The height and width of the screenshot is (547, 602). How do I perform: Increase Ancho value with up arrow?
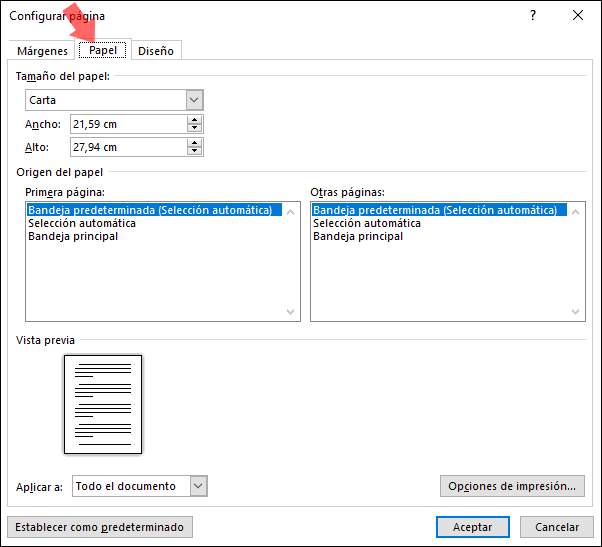pos(195,120)
